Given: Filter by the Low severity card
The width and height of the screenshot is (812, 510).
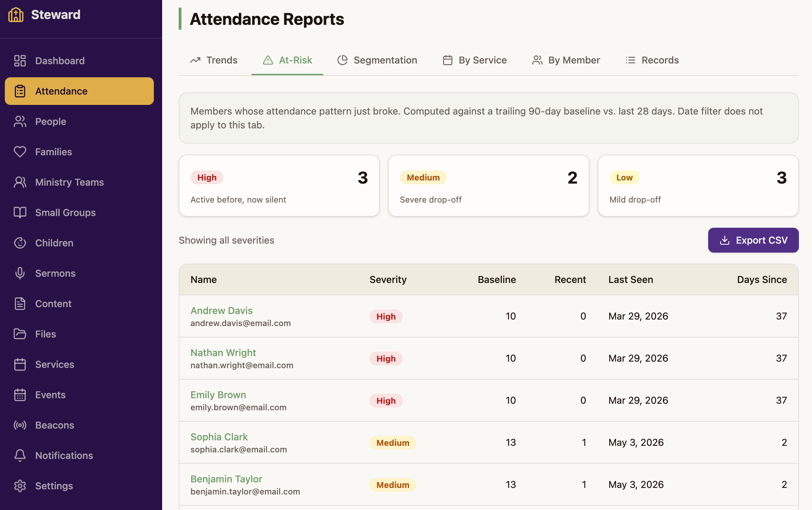Looking at the screenshot, I should [698, 186].
